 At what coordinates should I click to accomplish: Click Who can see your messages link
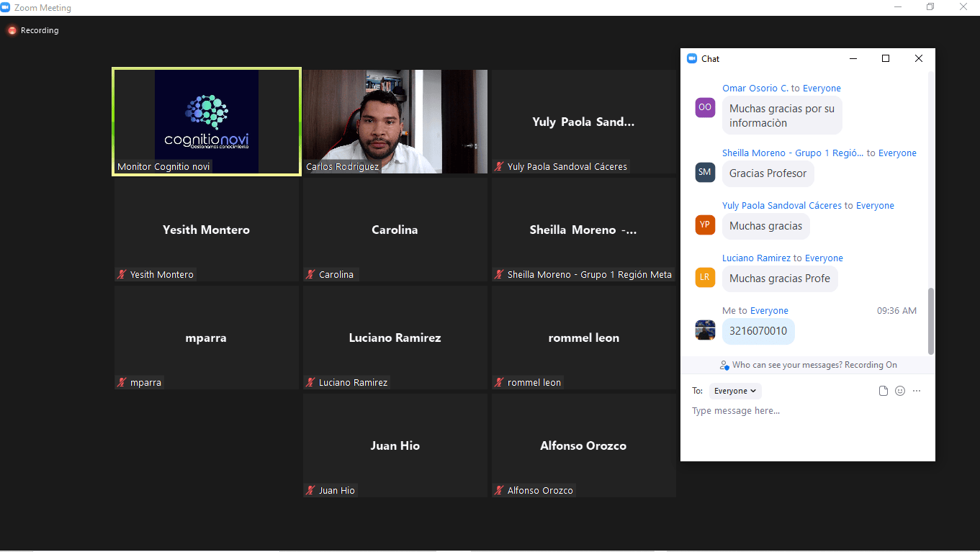tap(814, 365)
